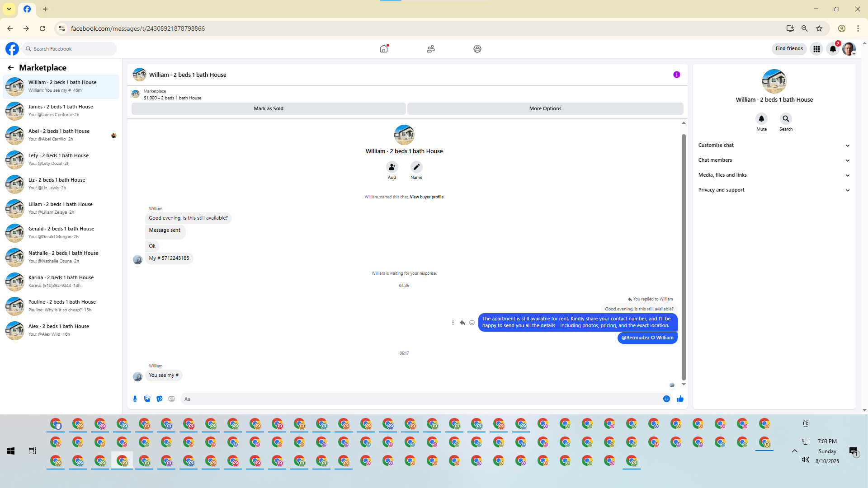
Task: Send a thumbs-up like
Action: click(679, 399)
